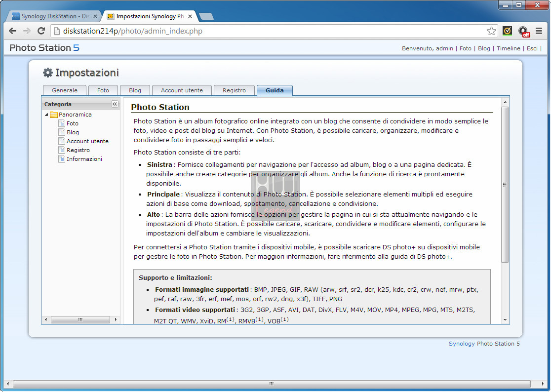Open the yellow checkmark extension icon

point(507,31)
